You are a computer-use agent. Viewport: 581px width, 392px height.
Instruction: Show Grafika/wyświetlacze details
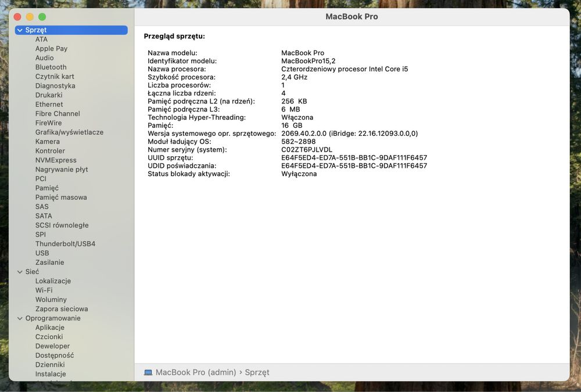[69, 132]
